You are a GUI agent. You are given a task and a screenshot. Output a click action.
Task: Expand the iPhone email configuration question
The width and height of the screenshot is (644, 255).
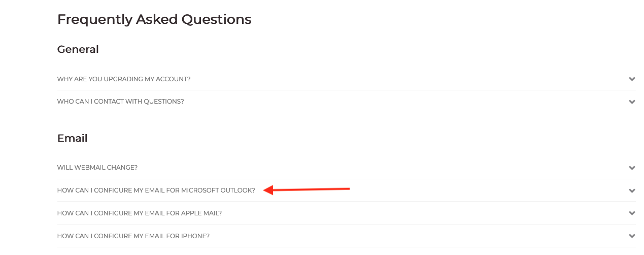(x=133, y=236)
